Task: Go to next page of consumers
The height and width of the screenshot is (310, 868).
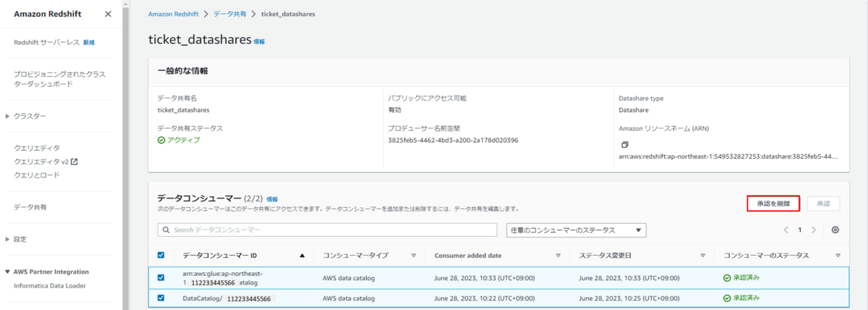Action: [814, 230]
